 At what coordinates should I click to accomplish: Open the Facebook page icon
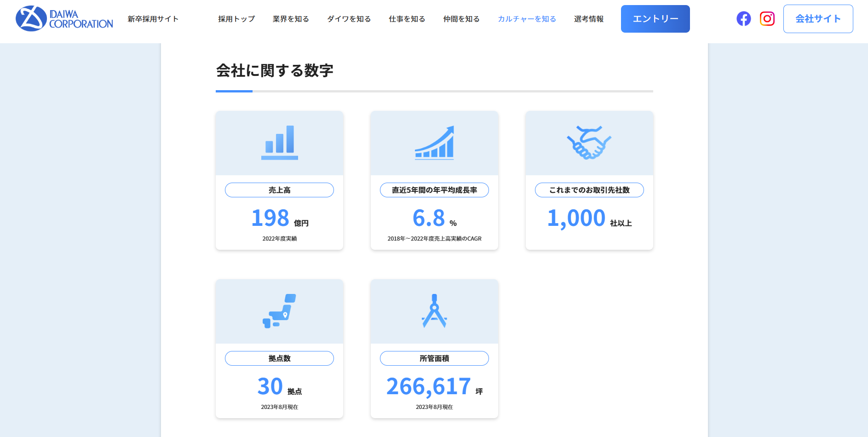pyautogui.click(x=743, y=19)
